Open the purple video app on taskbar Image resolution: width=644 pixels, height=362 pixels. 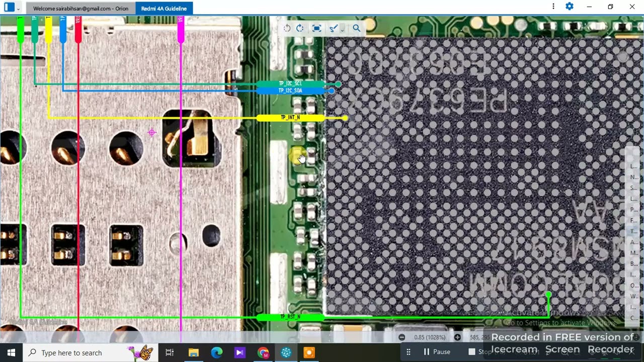[240, 352]
